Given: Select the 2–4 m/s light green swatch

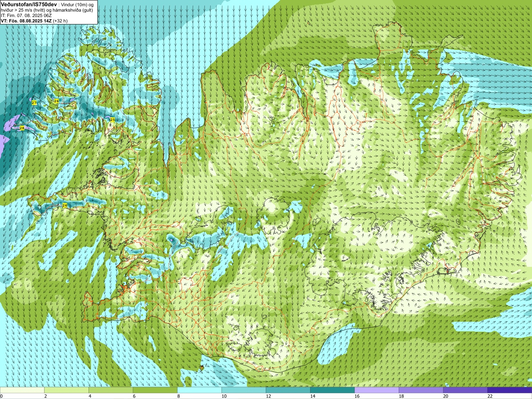Looking at the screenshot, I should coord(66,390).
